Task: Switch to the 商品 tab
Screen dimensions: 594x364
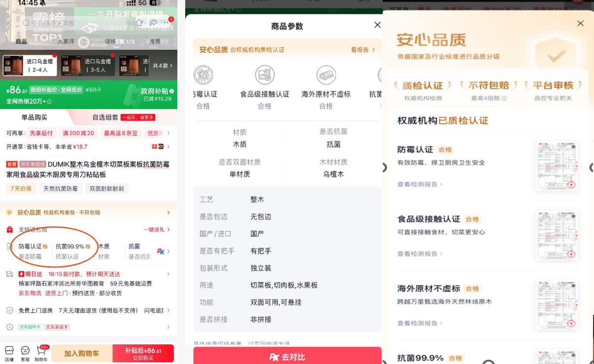Action: [x=21, y=42]
